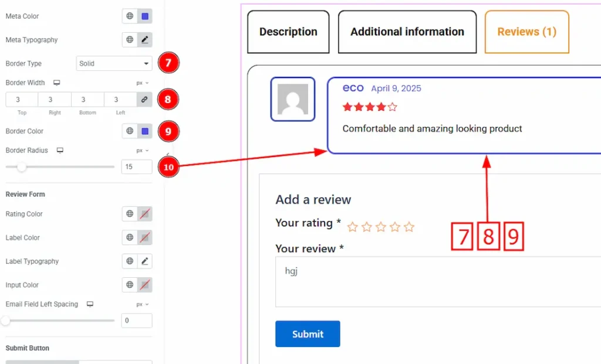The image size is (601, 364).
Task: Click the reviewer name eco
Action: pyautogui.click(x=353, y=88)
